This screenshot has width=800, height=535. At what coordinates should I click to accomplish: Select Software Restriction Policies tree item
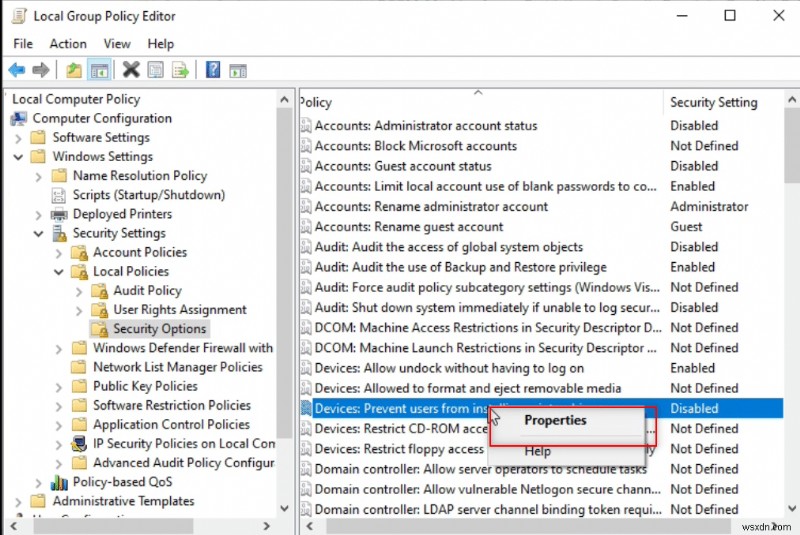(171, 405)
